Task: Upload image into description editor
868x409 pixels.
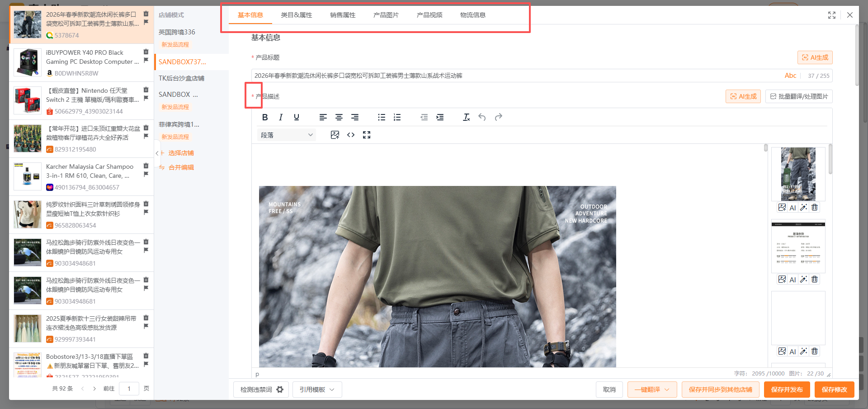Action: tap(335, 135)
